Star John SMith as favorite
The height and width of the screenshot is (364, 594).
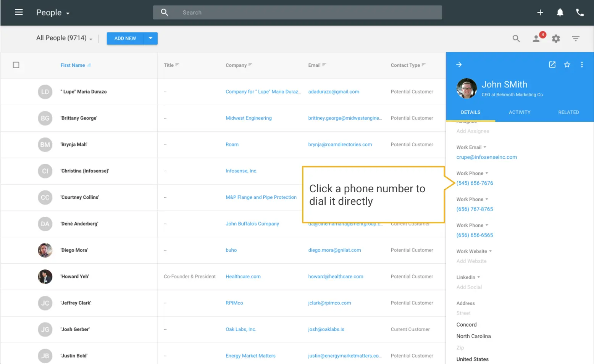[567, 65]
